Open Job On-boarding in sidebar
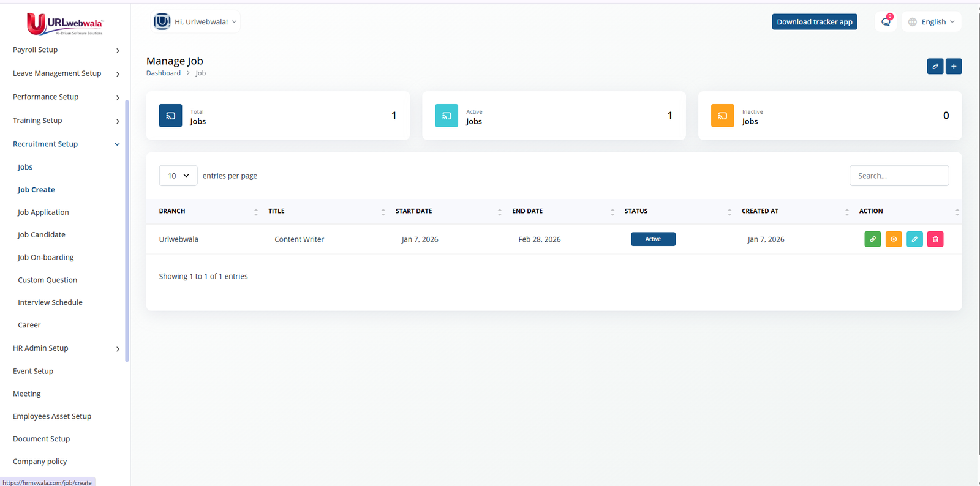Image resolution: width=980 pixels, height=486 pixels. point(45,258)
